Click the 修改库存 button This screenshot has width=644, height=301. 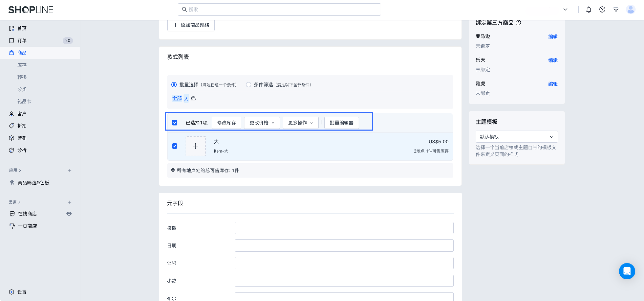click(226, 123)
